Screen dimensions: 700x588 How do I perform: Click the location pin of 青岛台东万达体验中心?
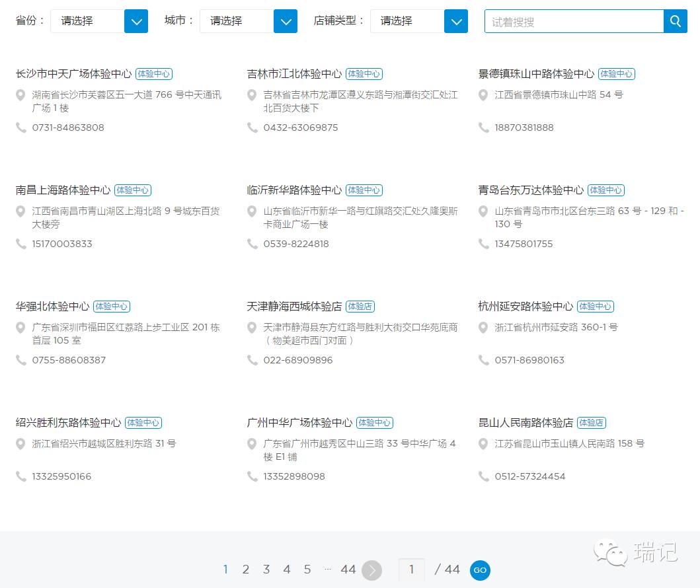click(x=483, y=210)
